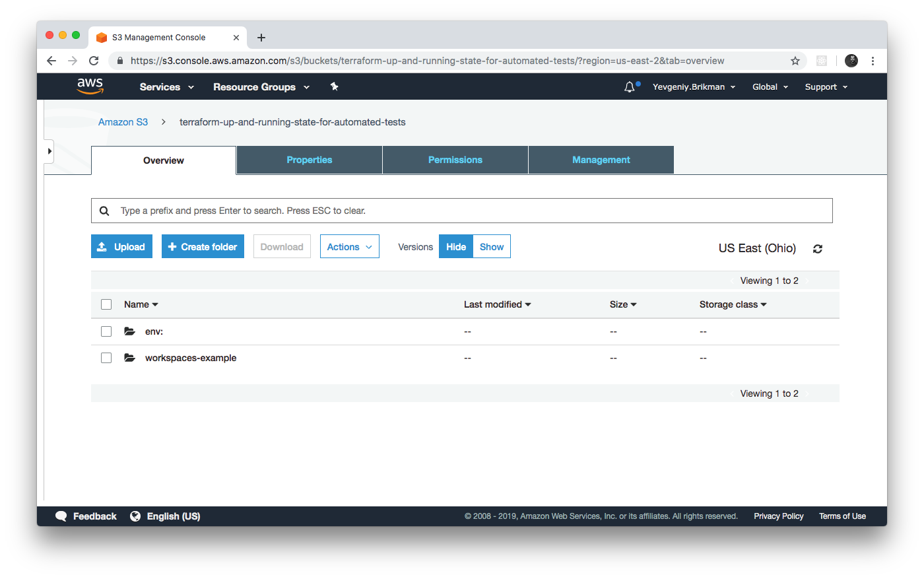Focus the prefix search field
The image size is (924, 579).
462,211
